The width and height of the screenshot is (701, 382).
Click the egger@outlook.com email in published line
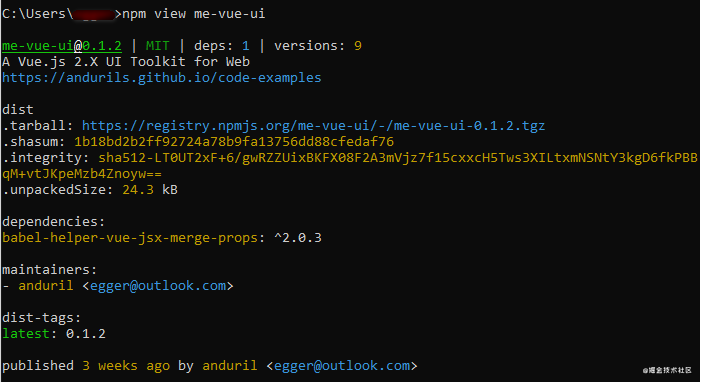(342, 365)
